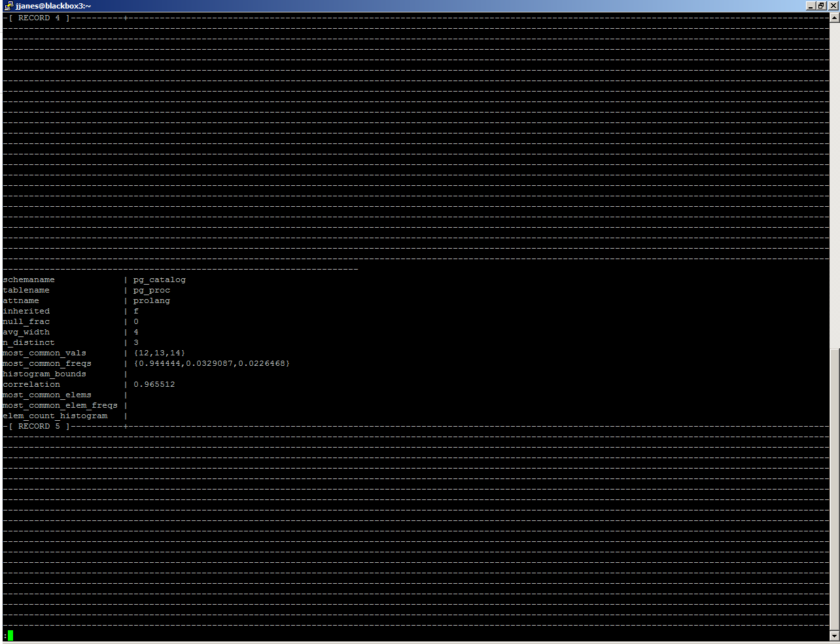
Task: Click the pg_catalog schema value
Action: point(160,280)
